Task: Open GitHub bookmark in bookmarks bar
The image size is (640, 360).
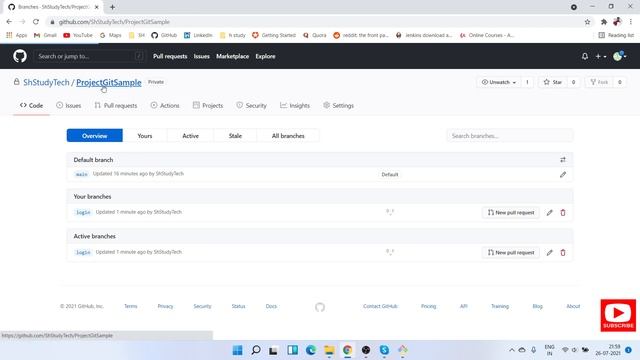Action: coord(164,35)
